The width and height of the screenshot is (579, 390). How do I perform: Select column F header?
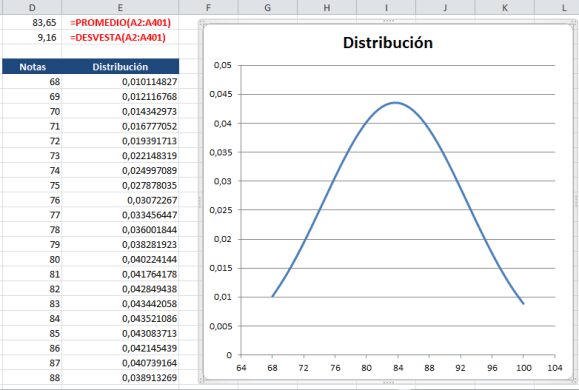tap(208, 7)
